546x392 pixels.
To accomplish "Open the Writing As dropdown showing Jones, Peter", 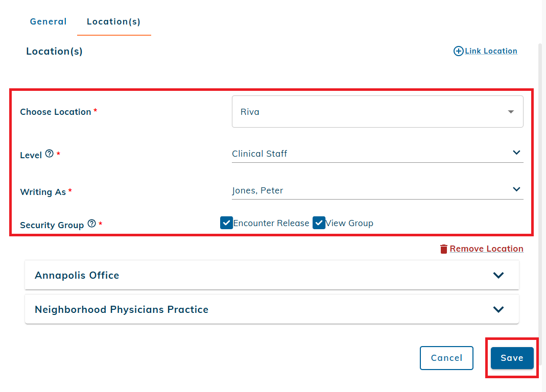I will pyautogui.click(x=377, y=190).
